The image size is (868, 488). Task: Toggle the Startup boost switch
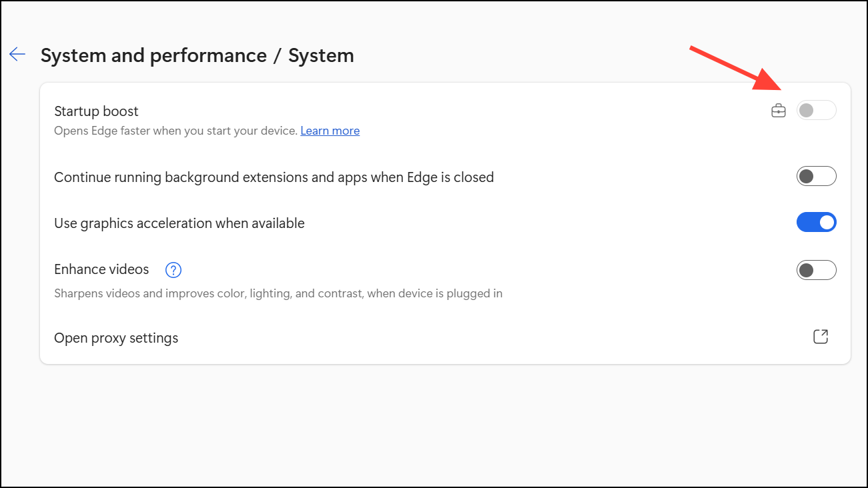click(x=816, y=111)
